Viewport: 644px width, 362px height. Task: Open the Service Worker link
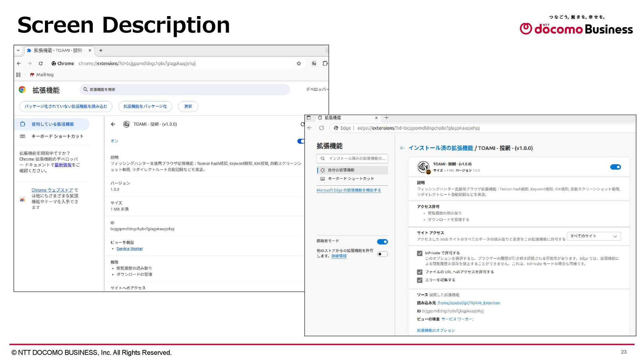coord(129,249)
